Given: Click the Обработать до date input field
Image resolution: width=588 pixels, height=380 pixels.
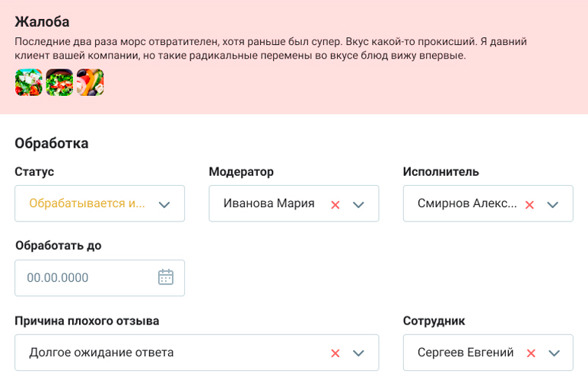Looking at the screenshot, I should coord(84,278).
